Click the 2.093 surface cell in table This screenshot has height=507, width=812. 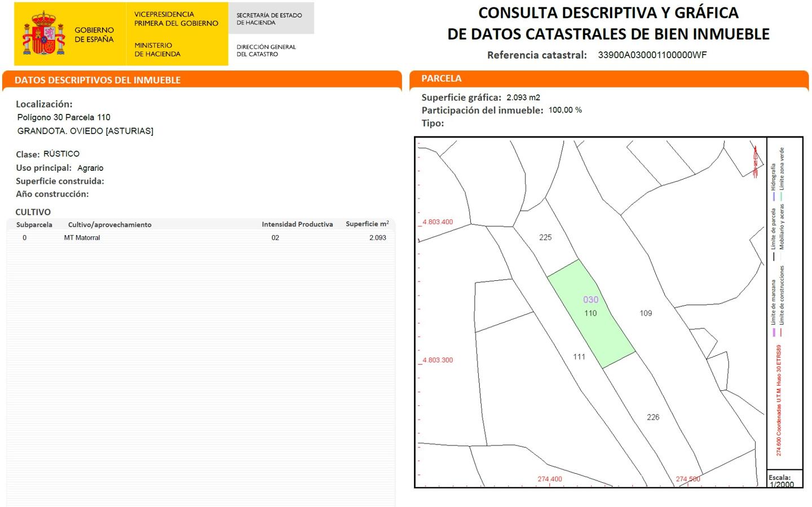tap(378, 237)
